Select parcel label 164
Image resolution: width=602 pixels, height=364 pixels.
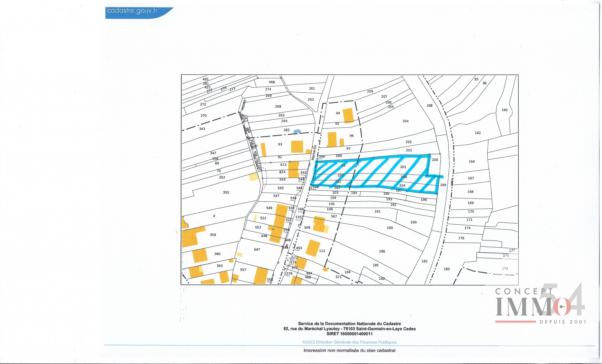point(472,162)
